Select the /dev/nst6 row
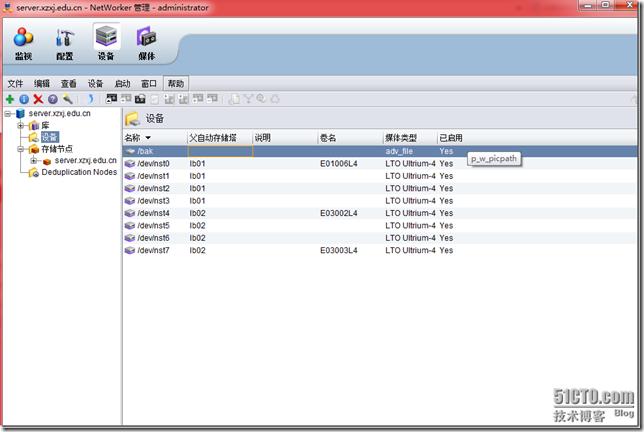Viewport: 644px width, 432px height. [380, 238]
